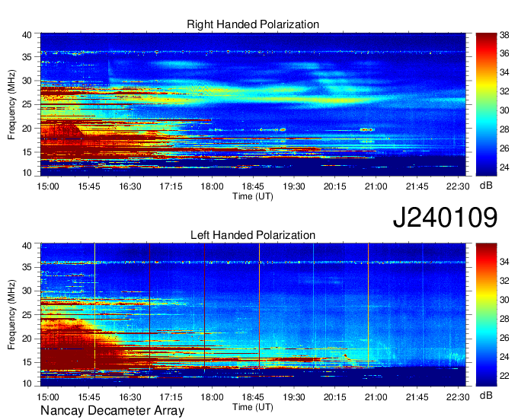Click the Left Handed Polarization spectrogram image
Viewport: 518px width, 420px height.
pyautogui.click(x=253, y=315)
